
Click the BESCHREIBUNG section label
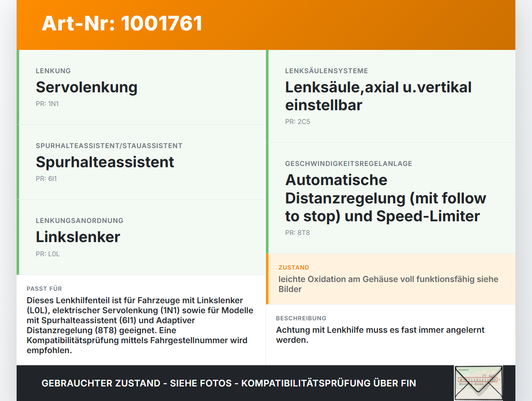[301, 318]
